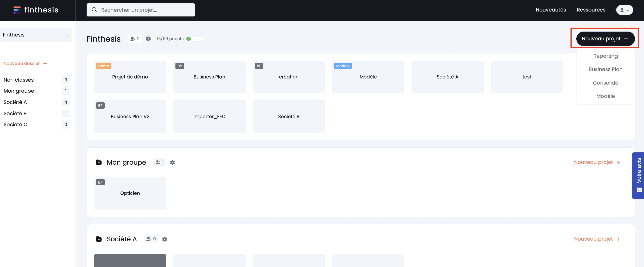Viewport: 644px width, 267px height.
Task: Click the Démo tag on Projet de démo
Action: point(103,66)
